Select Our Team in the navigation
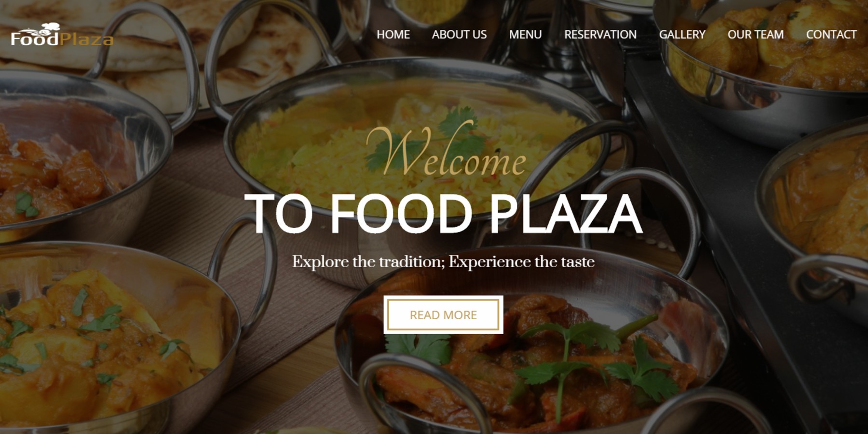868x434 pixels. tap(755, 35)
